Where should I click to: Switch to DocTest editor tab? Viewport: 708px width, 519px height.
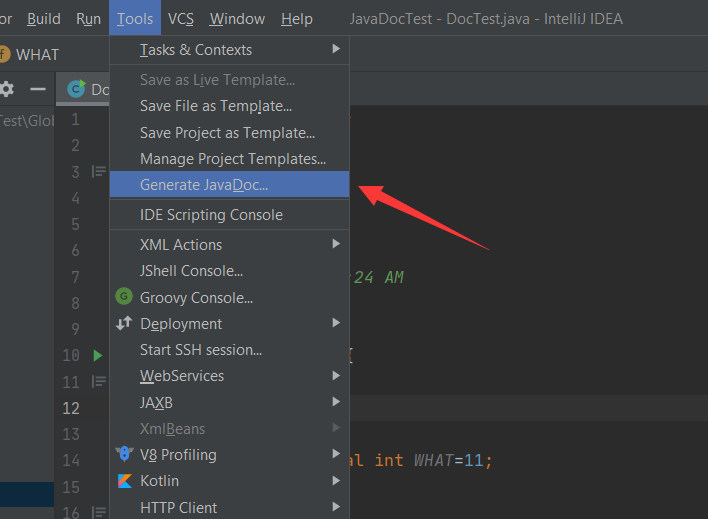click(x=83, y=89)
